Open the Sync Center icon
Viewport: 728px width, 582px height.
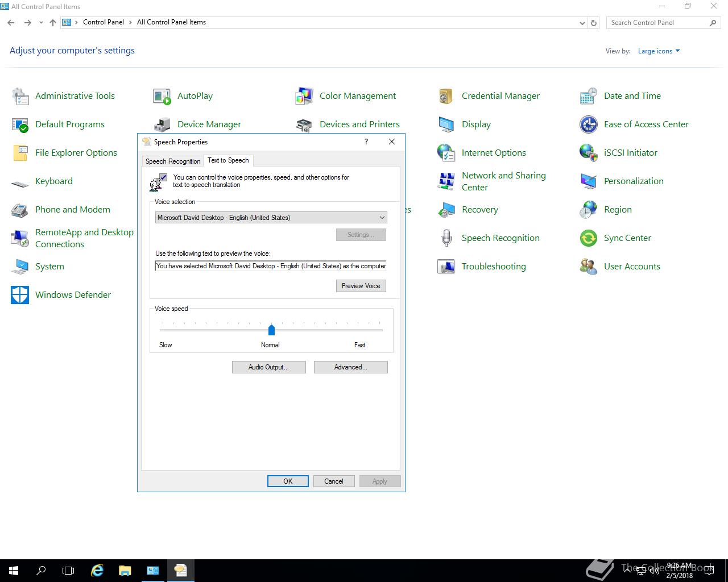589,238
